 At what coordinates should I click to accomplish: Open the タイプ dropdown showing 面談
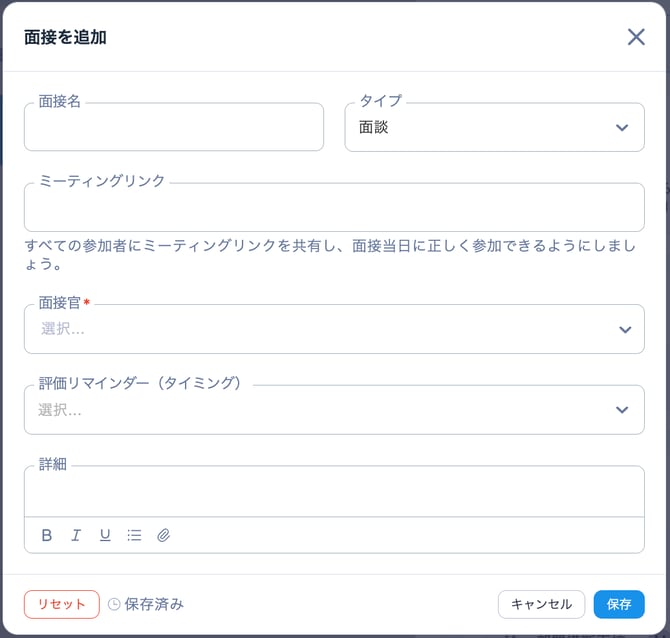coord(480,128)
